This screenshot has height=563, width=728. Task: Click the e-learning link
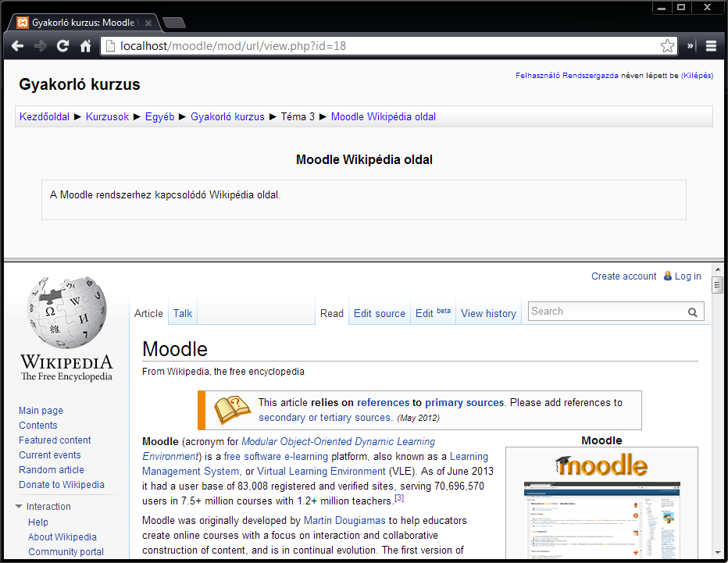point(306,456)
